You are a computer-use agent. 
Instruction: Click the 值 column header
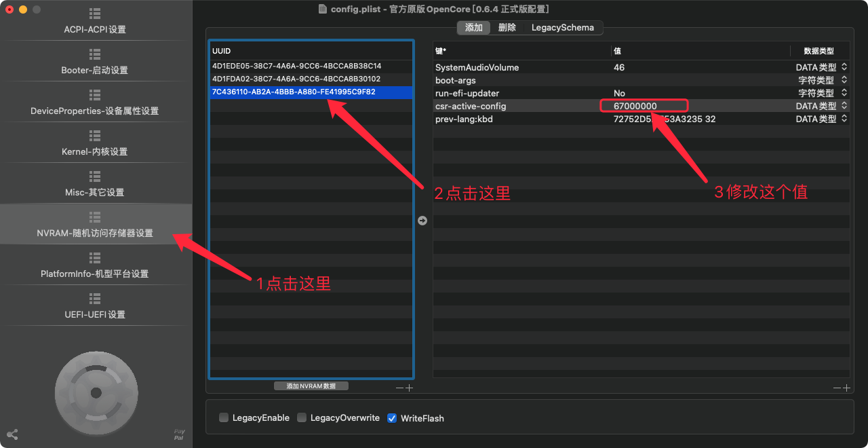click(701, 51)
